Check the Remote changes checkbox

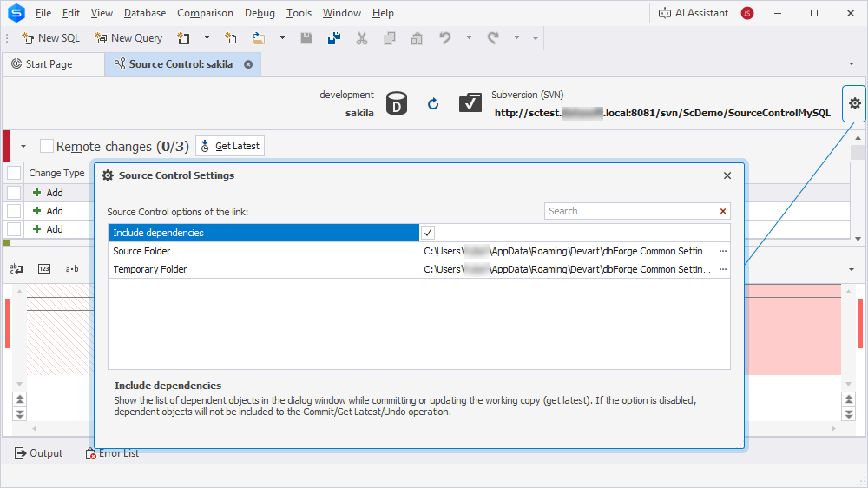[47, 146]
